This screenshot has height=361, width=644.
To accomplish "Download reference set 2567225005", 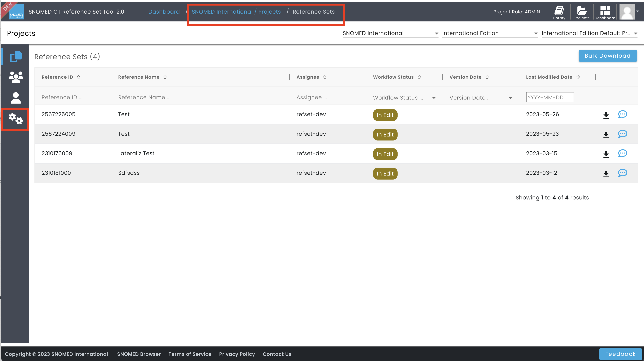I will coord(606,115).
